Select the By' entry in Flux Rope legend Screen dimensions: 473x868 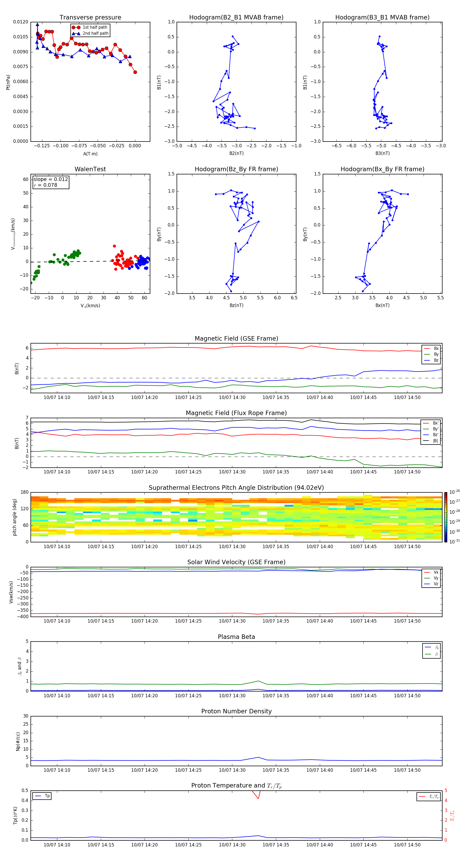point(431,429)
